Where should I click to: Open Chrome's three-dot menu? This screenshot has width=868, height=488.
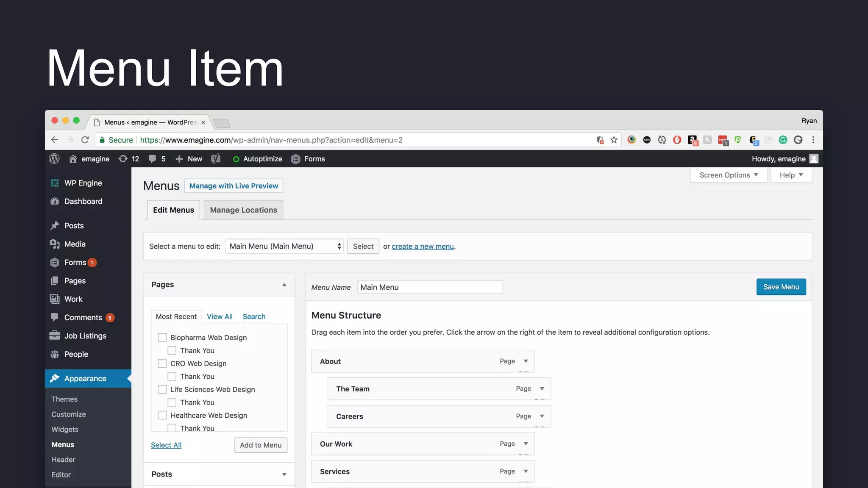(x=813, y=140)
